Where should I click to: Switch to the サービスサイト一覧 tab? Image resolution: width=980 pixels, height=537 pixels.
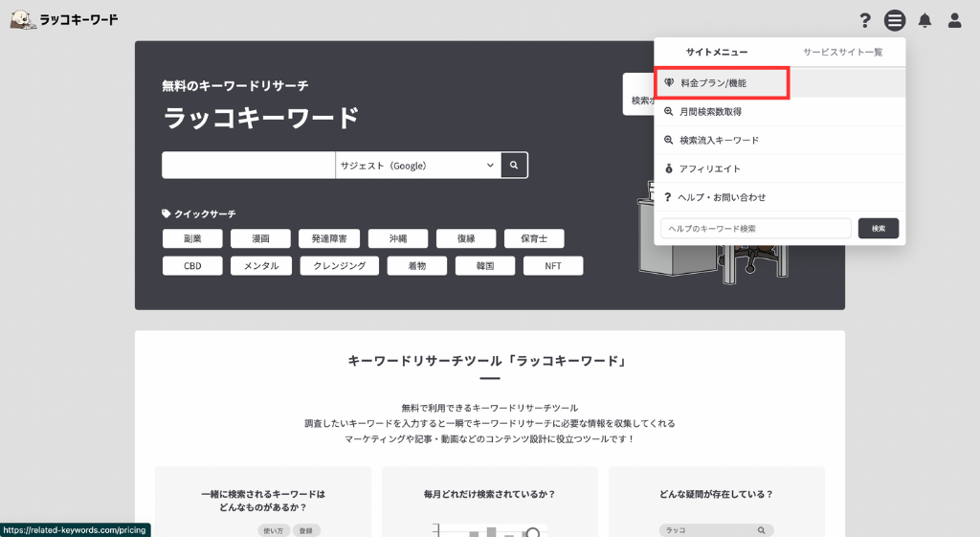pyautogui.click(x=842, y=52)
